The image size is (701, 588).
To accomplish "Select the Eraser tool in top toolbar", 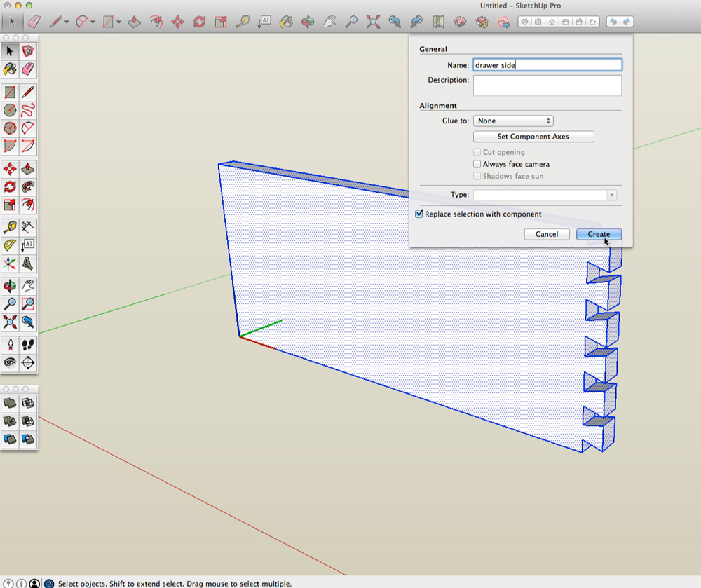I will click(x=34, y=22).
